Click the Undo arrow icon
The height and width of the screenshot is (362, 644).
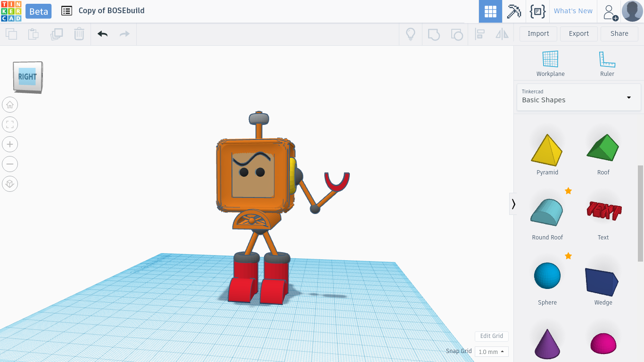click(102, 34)
